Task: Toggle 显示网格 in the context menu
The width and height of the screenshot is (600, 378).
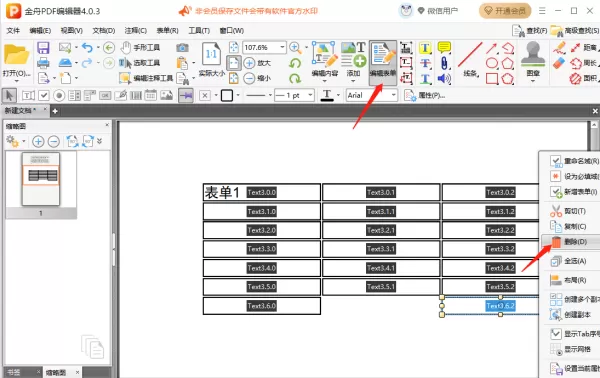Action: tap(572, 349)
